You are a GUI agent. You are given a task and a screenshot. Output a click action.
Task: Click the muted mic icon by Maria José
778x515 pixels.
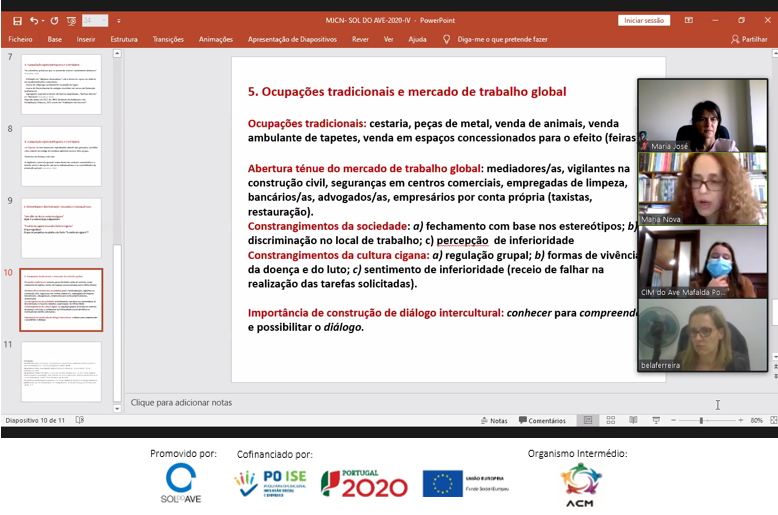645,146
